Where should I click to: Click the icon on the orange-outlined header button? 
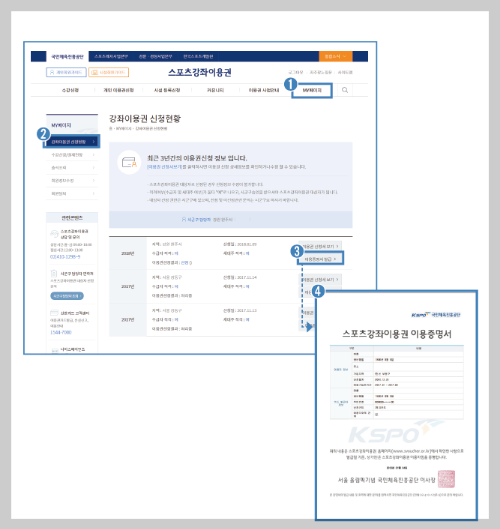95,72
